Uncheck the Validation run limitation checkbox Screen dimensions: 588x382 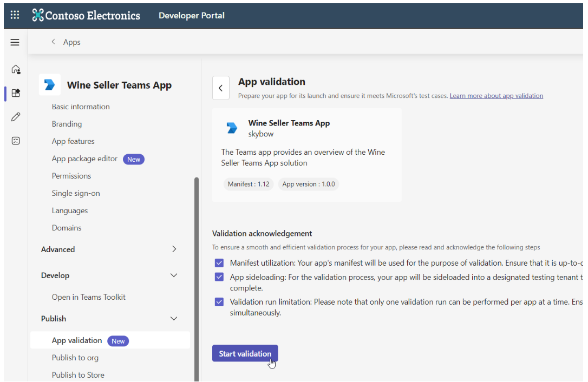219,302
